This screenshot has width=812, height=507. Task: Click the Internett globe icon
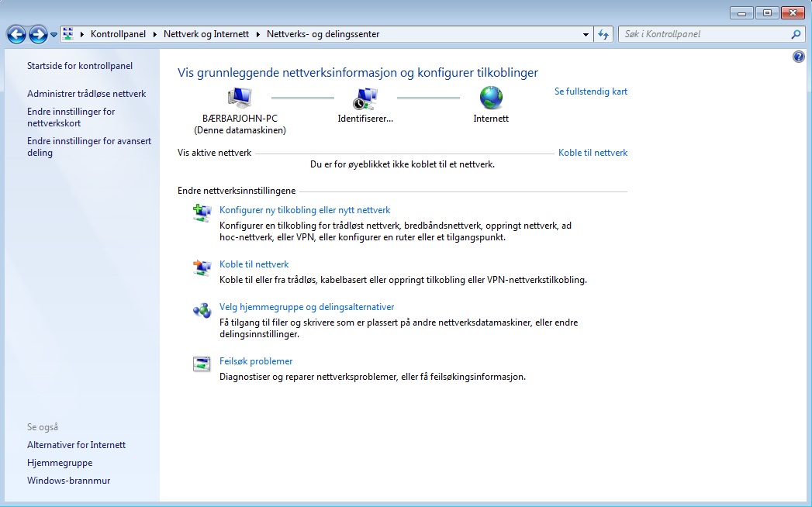tap(491, 98)
